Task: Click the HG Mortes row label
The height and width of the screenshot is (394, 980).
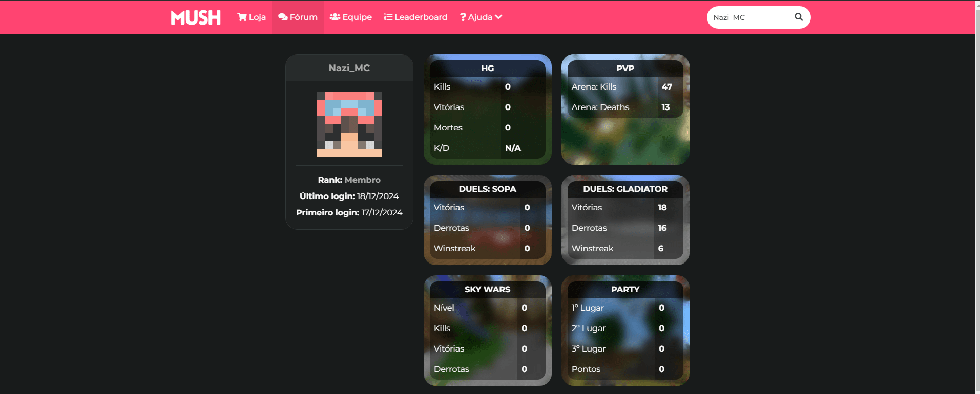Action: [448, 127]
